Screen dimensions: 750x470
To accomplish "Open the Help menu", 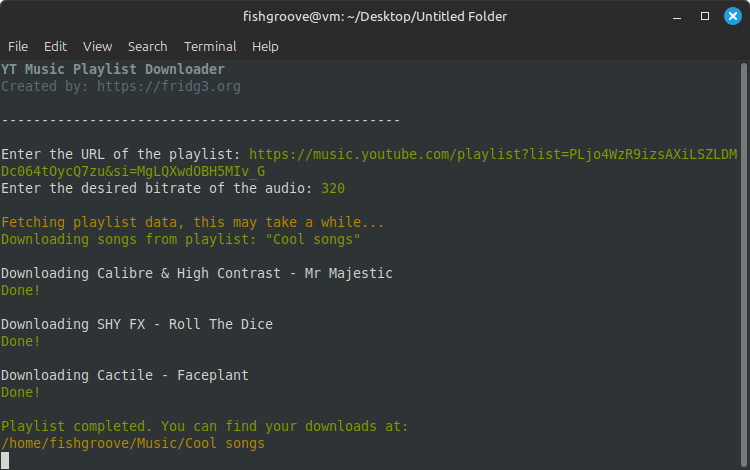I will tap(265, 46).
